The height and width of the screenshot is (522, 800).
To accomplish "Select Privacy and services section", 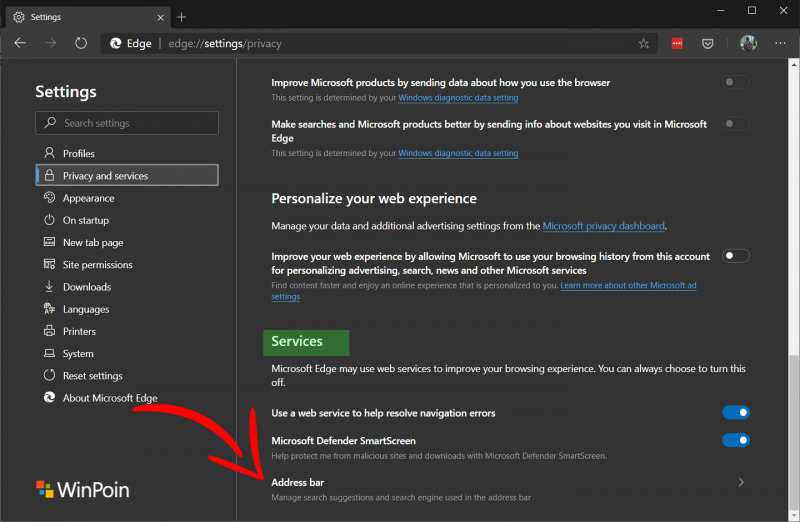I will (x=127, y=175).
